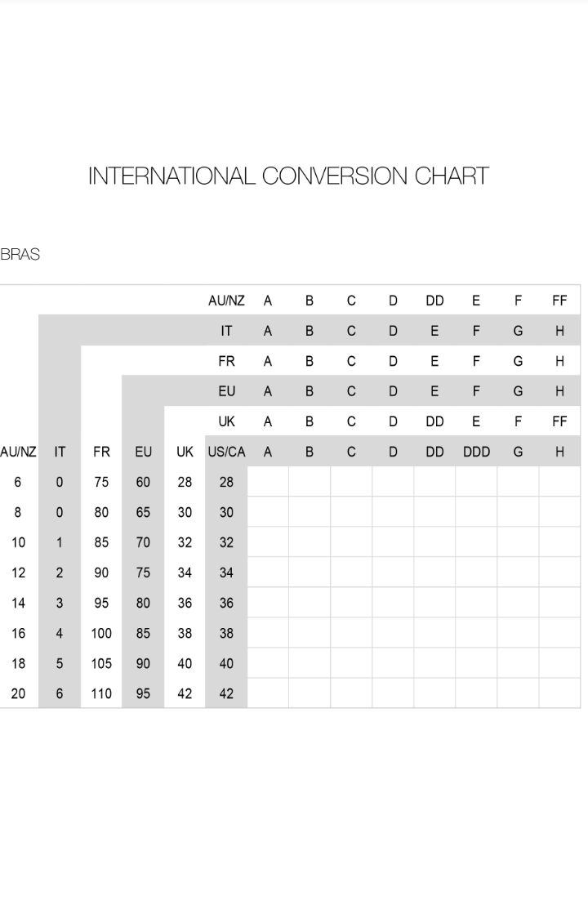Viewport: 588px width, 900px height.
Task: Click AU/NZ size 12
Action: coord(18,573)
